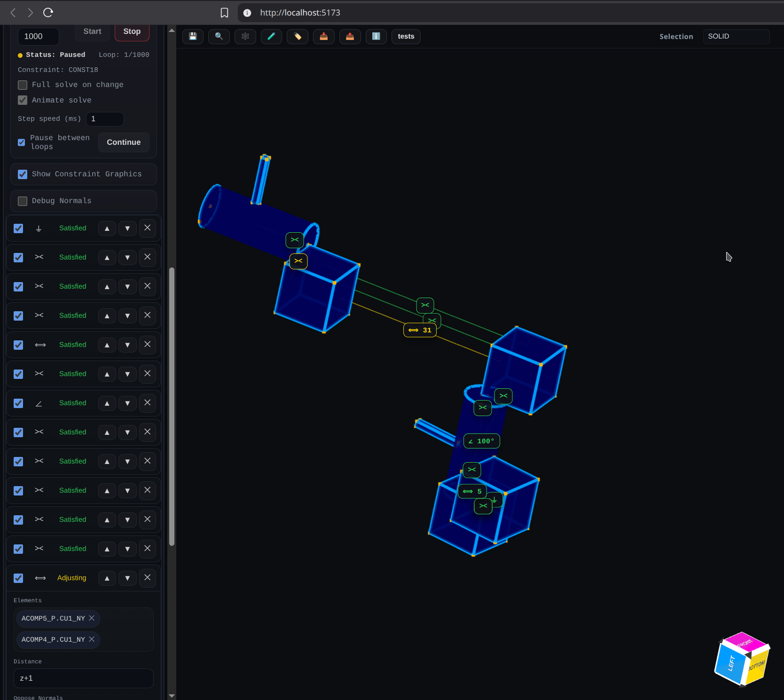Click the floppy disk save icon
Viewport: 784px width, 700px height.
coord(193,37)
